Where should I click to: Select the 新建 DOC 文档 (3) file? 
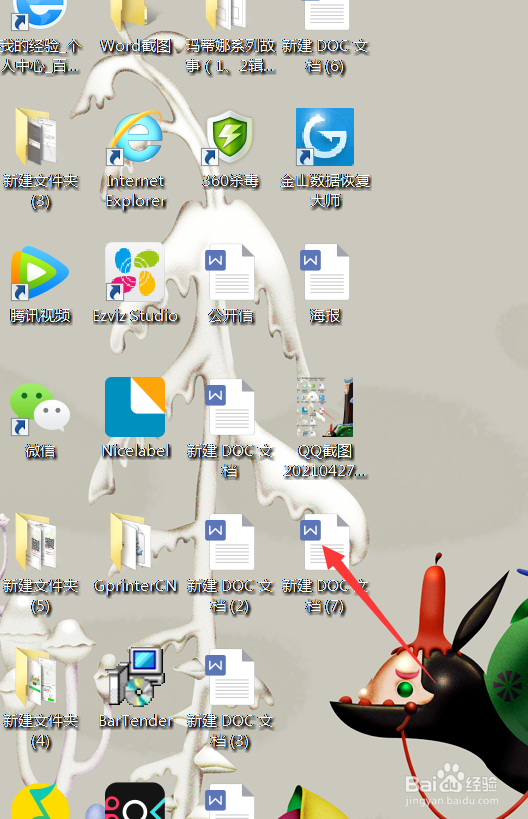[230, 677]
